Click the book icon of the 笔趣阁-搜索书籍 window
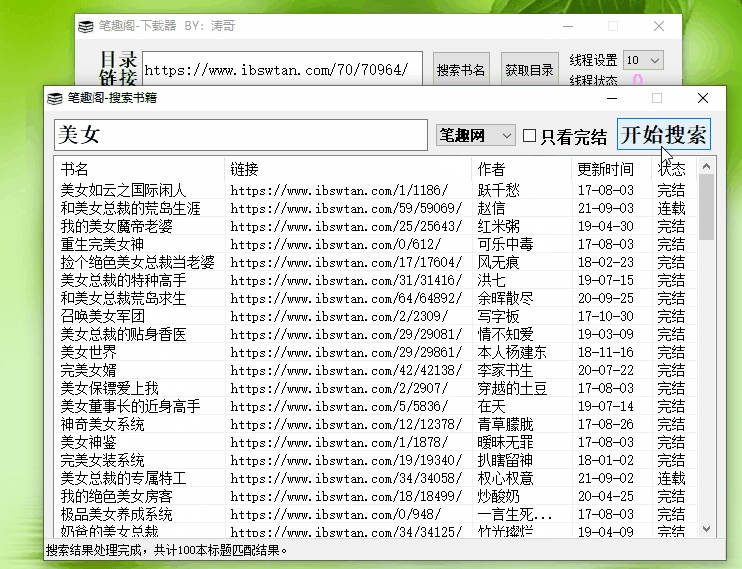Screen dimensions: 742x569 pyautogui.click(x=55, y=98)
